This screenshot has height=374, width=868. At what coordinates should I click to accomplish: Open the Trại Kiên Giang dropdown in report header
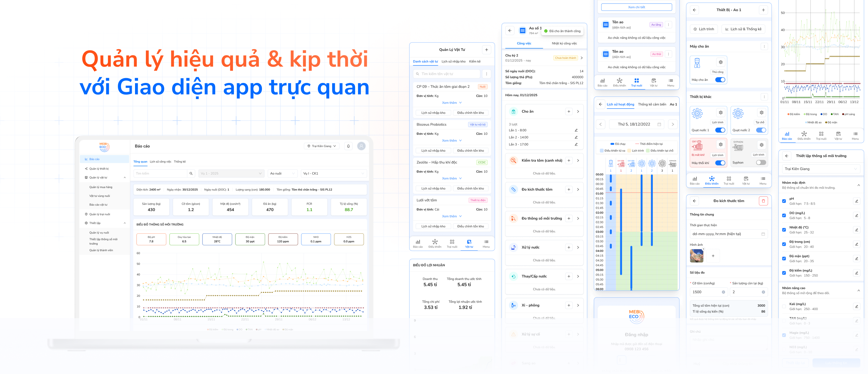[x=322, y=146]
